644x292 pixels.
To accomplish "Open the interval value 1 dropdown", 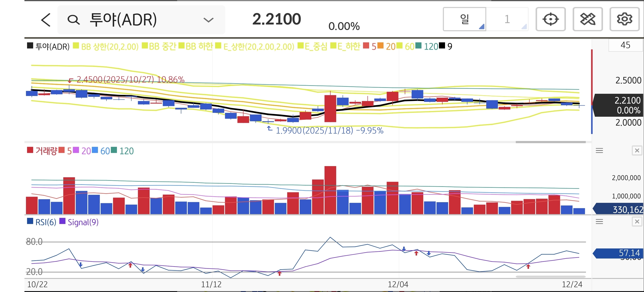I will tap(507, 19).
